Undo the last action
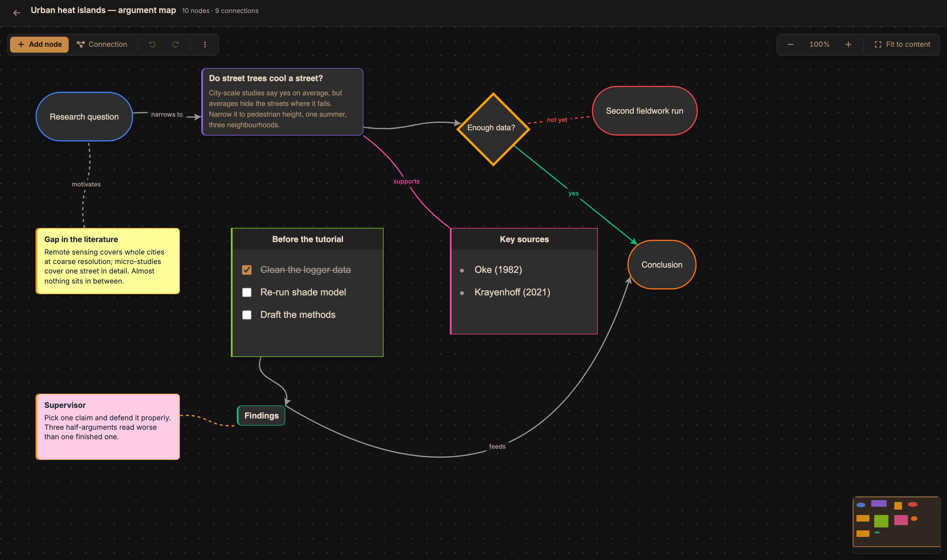The image size is (947, 560). point(152,44)
